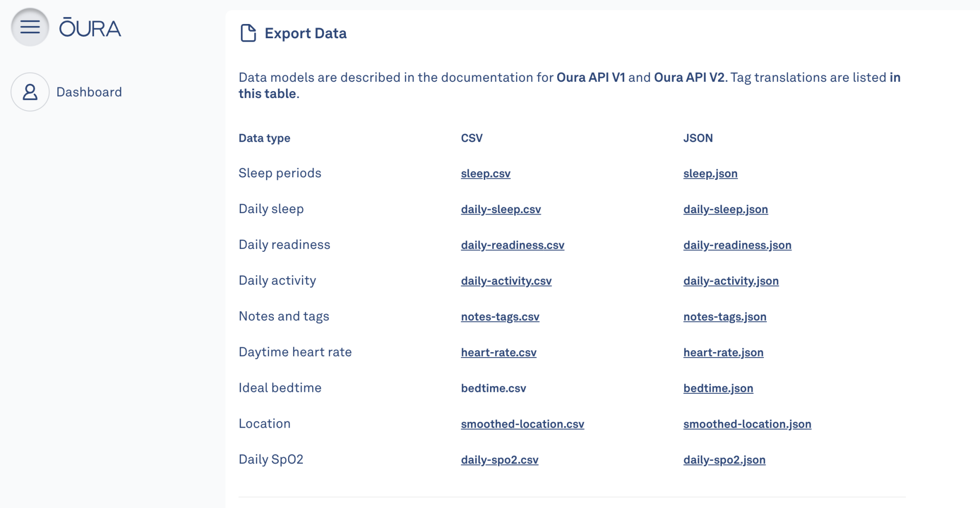Download notes-tags.csv file
This screenshot has height=508, width=980.
pyautogui.click(x=500, y=316)
